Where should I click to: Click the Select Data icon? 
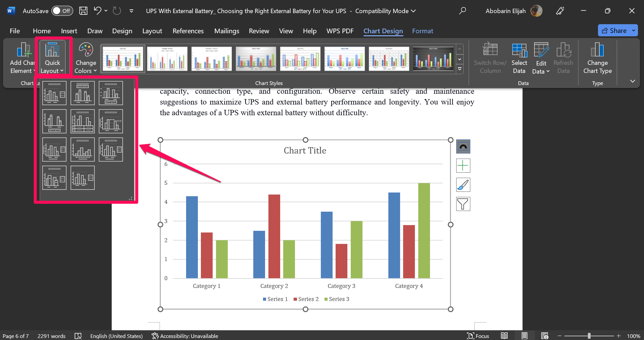(x=519, y=57)
